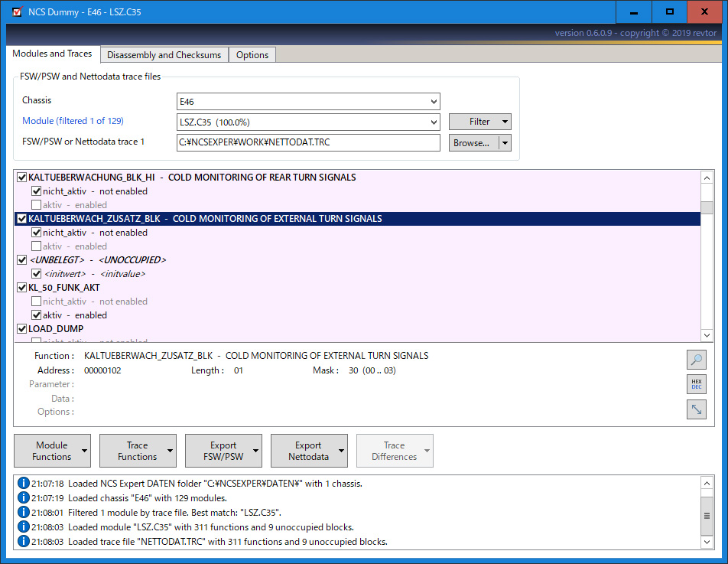Switch to Modules and Traces tab
This screenshot has width=728, height=564.
[x=52, y=54]
